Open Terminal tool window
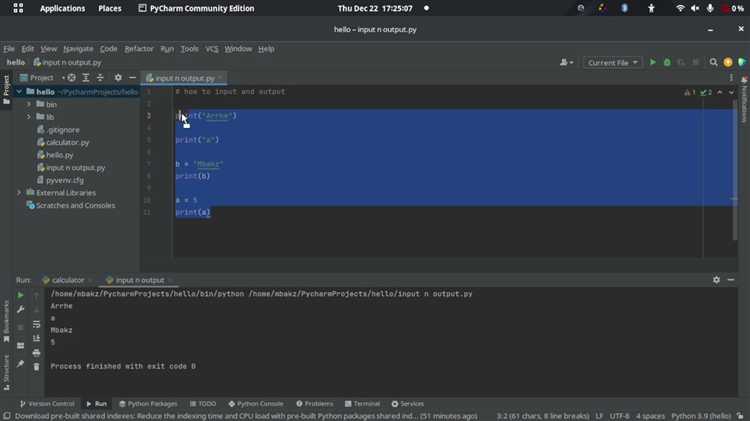750x421 pixels. pos(362,404)
